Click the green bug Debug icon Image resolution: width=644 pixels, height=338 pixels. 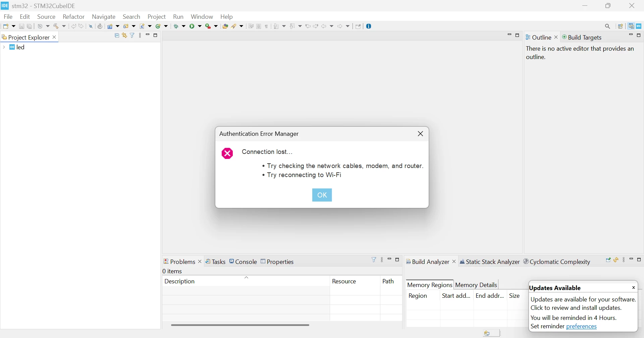click(x=176, y=26)
